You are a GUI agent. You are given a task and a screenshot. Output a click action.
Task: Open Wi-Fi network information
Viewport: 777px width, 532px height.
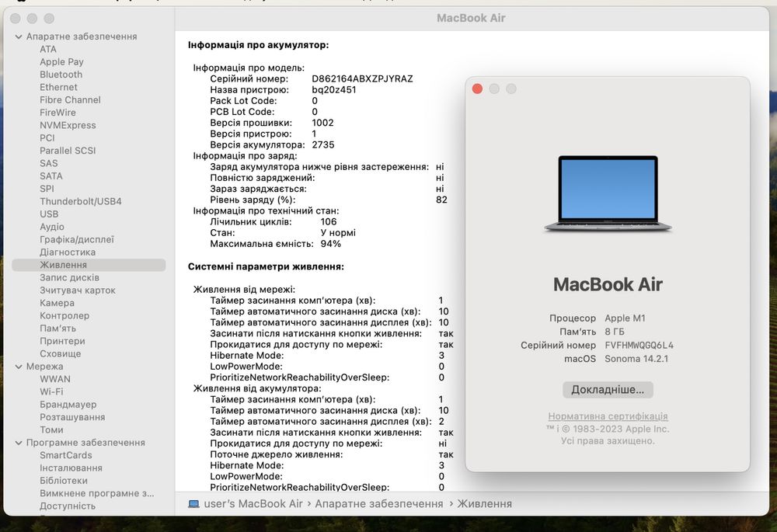pyautogui.click(x=51, y=392)
